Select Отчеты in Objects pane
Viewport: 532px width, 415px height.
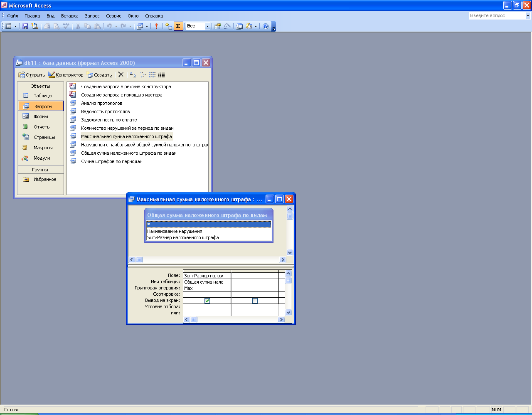click(x=41, y=127)
